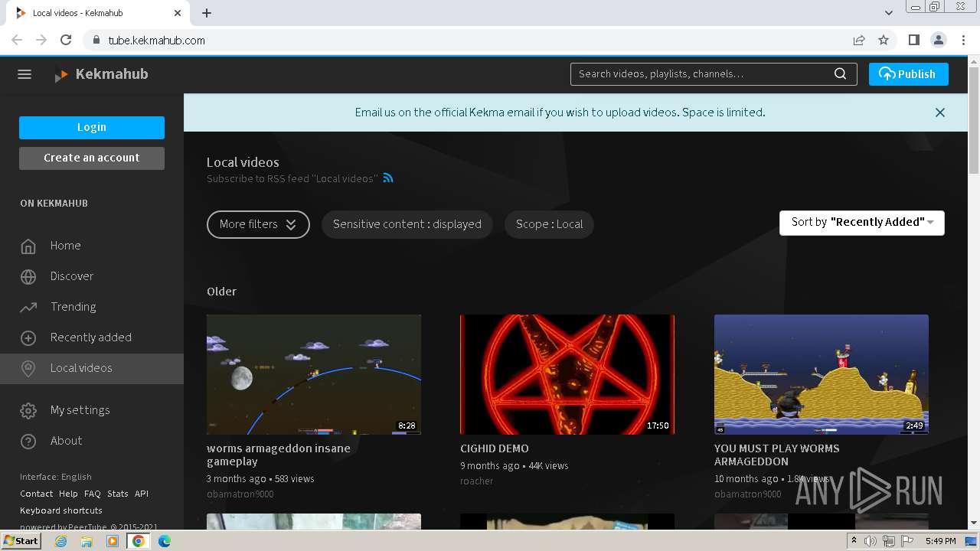
Task: Open YOU MUST PLAY WORMS ARMAGEDDON thumbnail
Action: point(822,374)
